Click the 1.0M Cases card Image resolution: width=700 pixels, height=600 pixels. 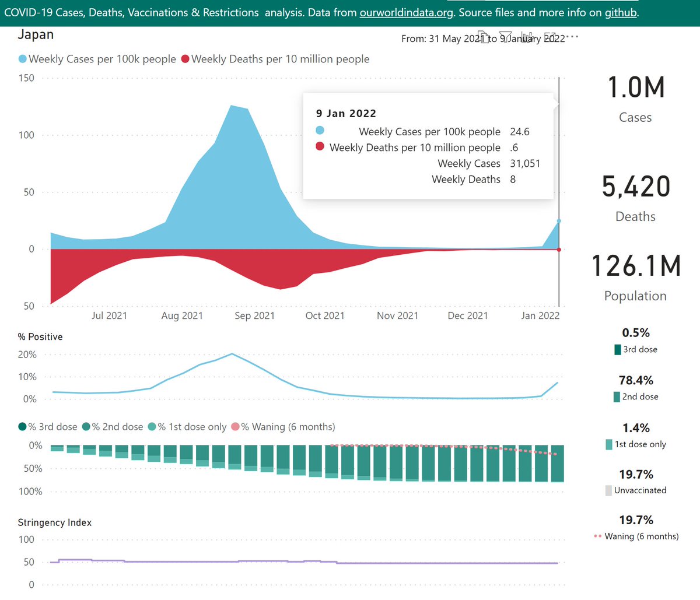(635, 99)
